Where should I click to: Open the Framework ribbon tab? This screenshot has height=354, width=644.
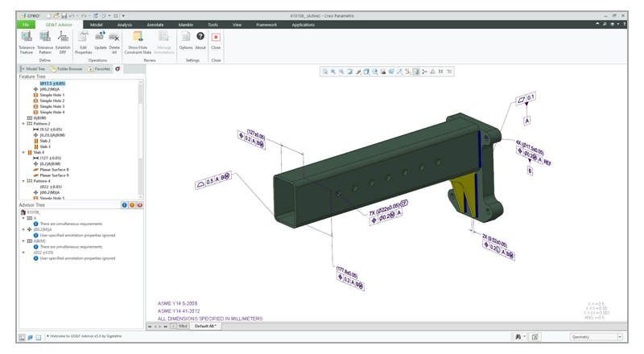tap(266, 25)
